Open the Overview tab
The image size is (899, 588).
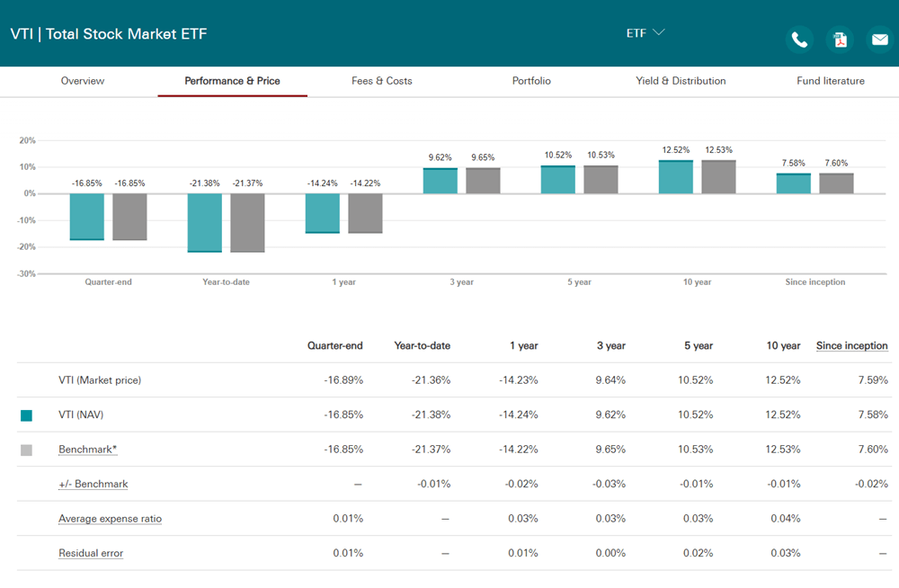[x=83, y=81]
